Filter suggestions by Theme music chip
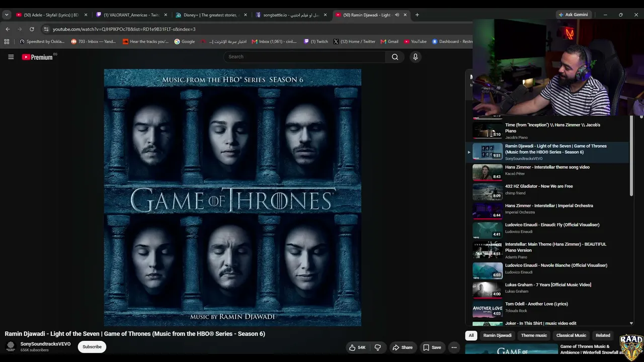This screenshot has height=362, width=644. point(534,335)
